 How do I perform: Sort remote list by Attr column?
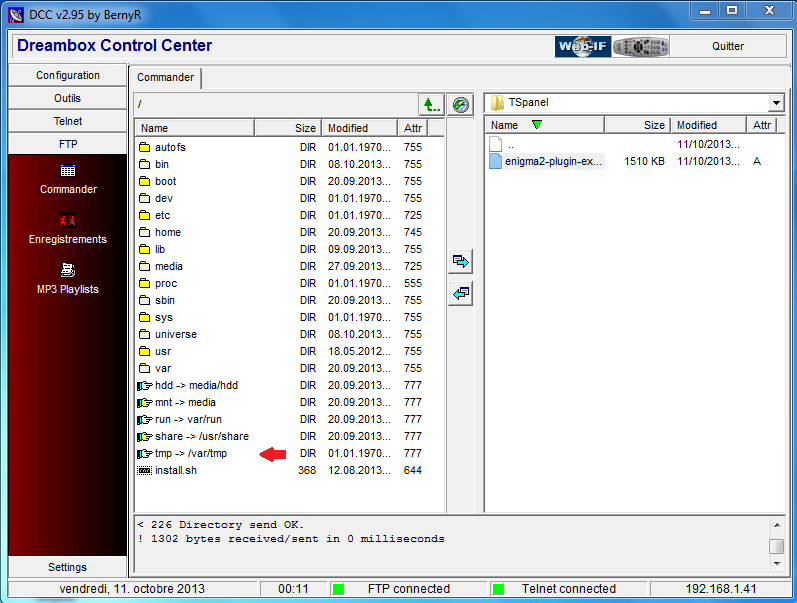point(413,128)
